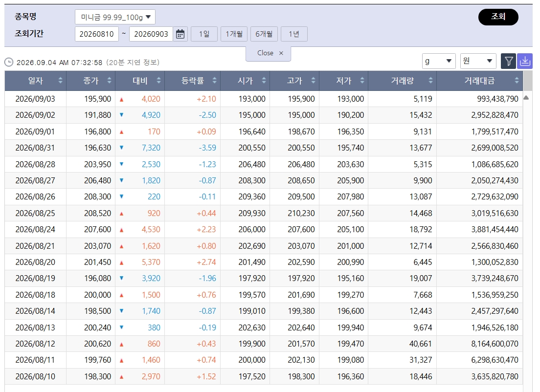Viewport: 540px width, 392px height.
Task: Click date cell 2026/08/19
Action: 35,279
